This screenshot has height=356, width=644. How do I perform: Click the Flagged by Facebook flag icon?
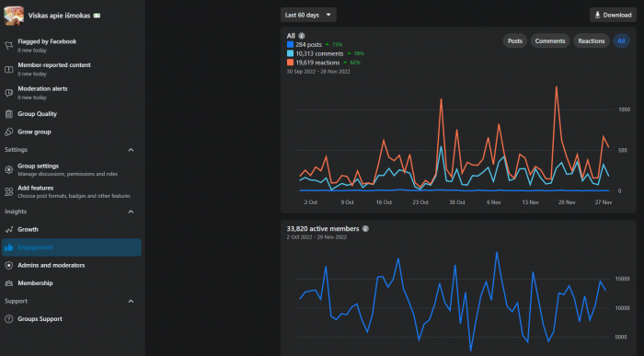[8, 45]
